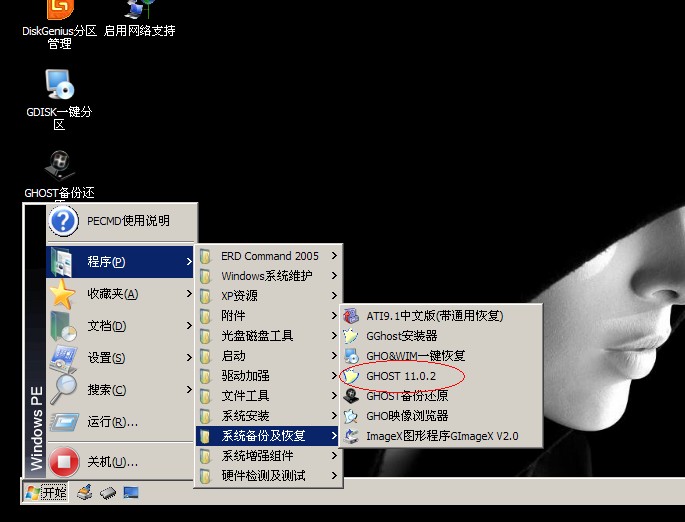
Task: Click the ERD Command 2005 folder icon
Action: click(x=205, y=256)
